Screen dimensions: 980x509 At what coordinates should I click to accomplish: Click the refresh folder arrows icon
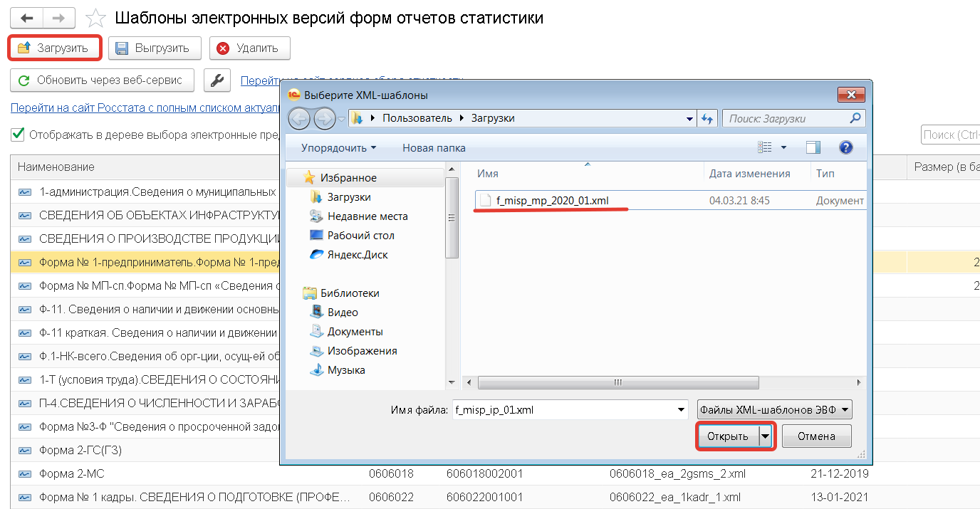coord(707,119)
